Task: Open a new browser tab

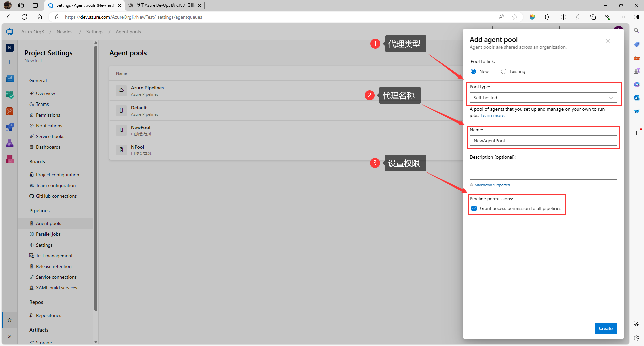Action: tap(212, 5)
